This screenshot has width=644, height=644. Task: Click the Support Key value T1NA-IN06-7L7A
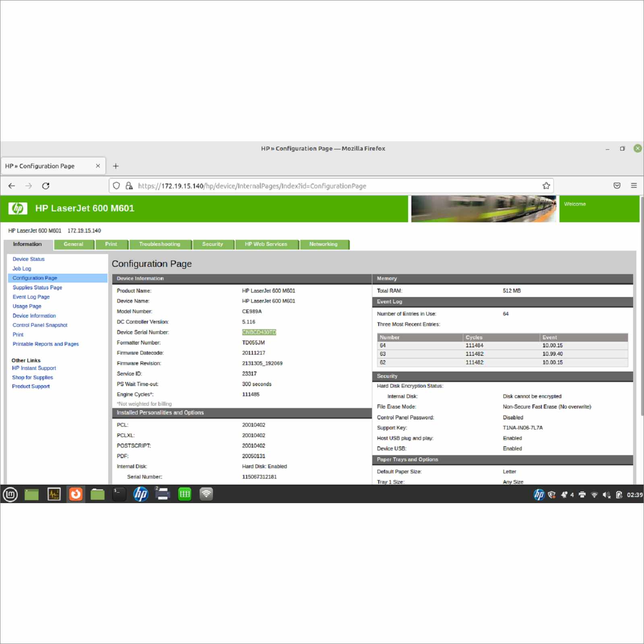point(523,428)
